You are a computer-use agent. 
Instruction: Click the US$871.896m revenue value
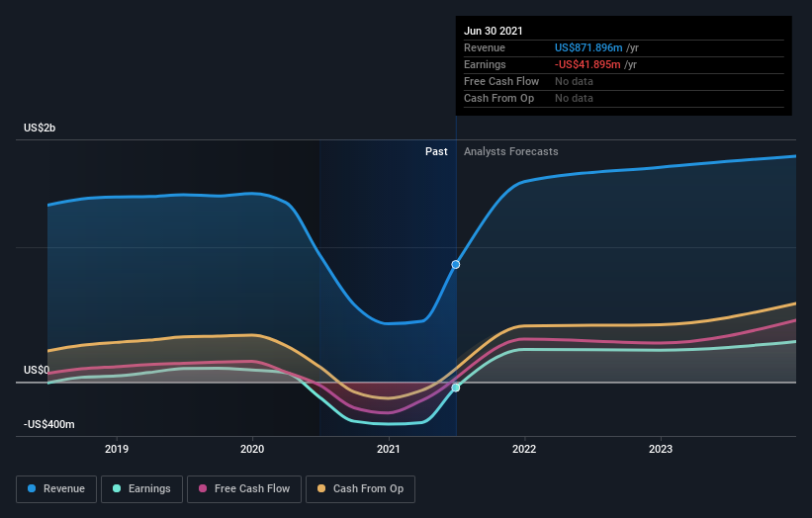click(x=588, y=47)
